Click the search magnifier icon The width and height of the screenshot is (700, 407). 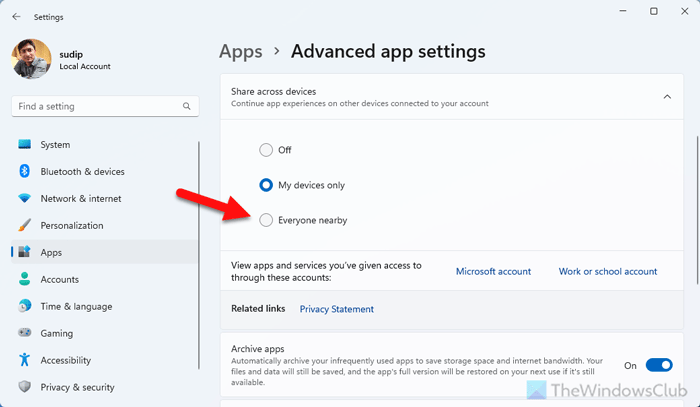186,106
